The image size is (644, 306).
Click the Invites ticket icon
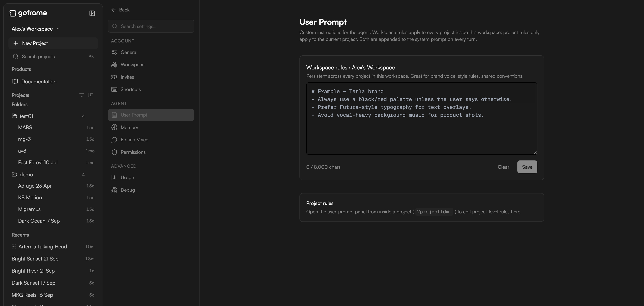point(114,77)
